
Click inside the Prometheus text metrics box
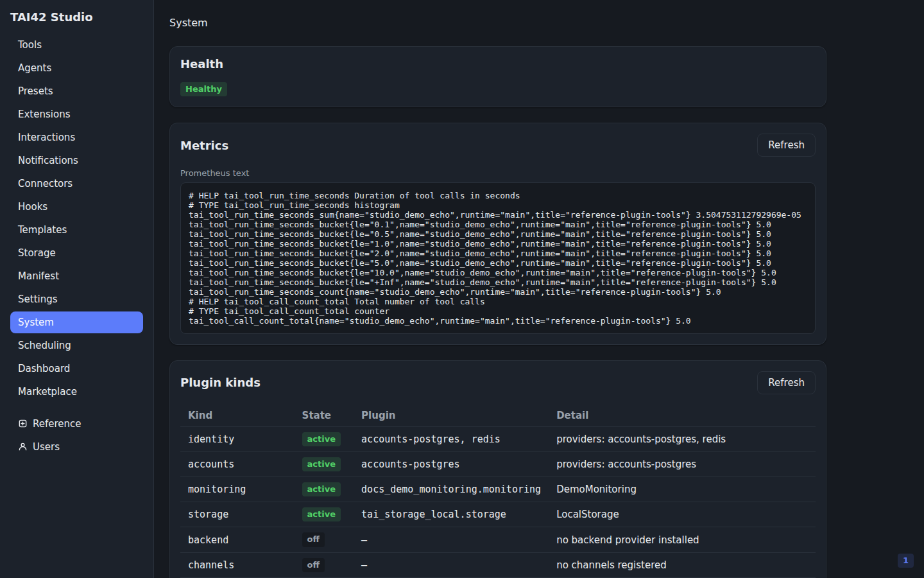click(x=498, y=258)
